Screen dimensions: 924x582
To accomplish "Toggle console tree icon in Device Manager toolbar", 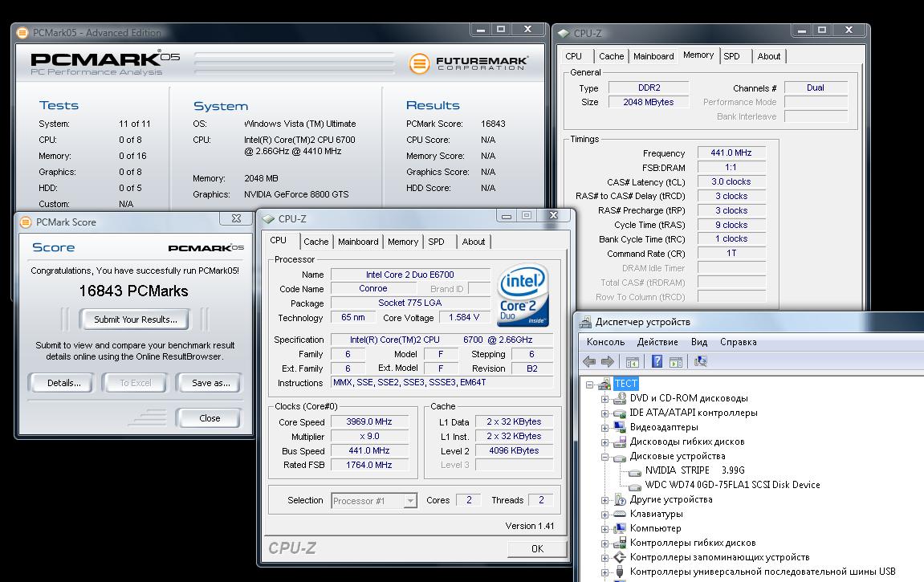I will (633, 362).
